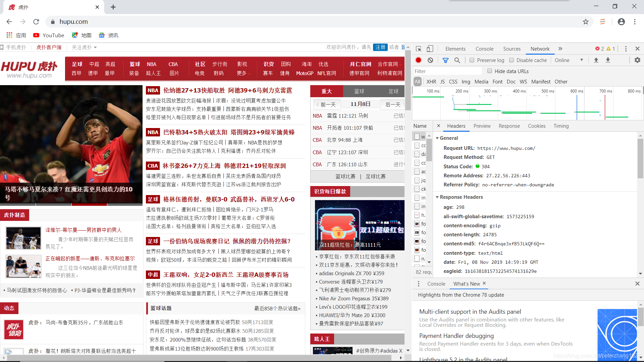
Task: Open the 虎扑客户端 link
Action: tap(49, 47)
